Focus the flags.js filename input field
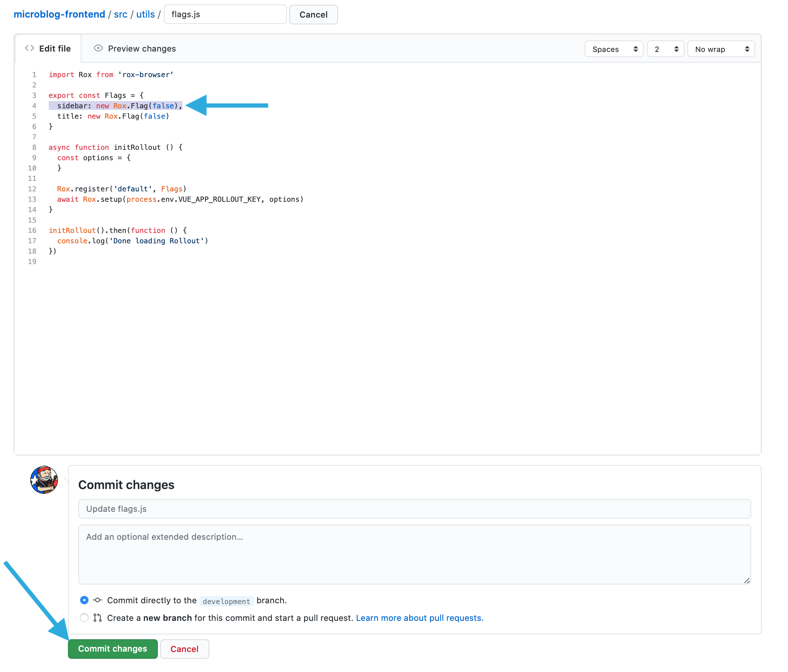Screen dimensions: 788x672 pyautogui.click(x=225, y=14)
